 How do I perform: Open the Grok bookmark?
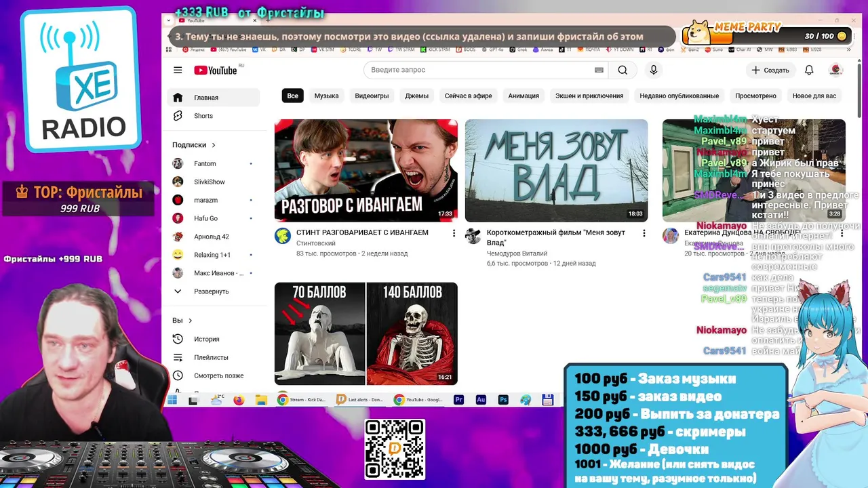pyautogui.click(x=517, y=49)
